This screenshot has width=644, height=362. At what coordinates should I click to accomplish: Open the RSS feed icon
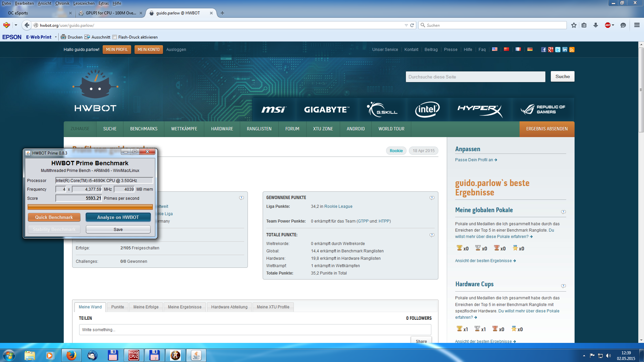pyautogui.click(x=572, y=50)
